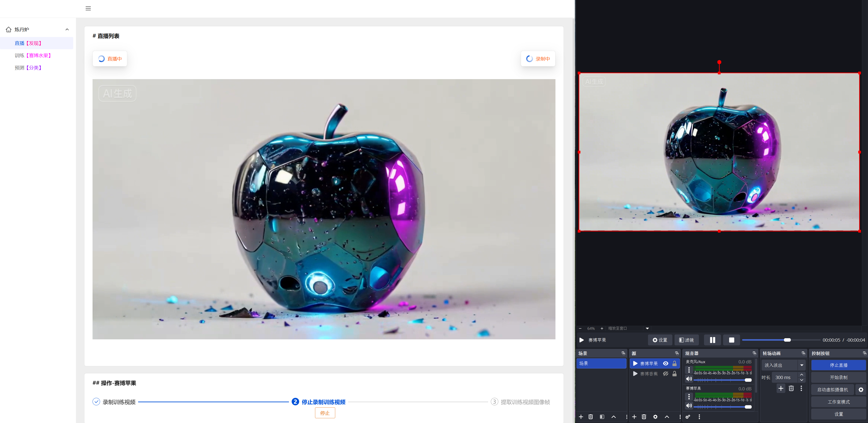Unlock the 赛博苹果 source lock icon
Viewport: 868px width, 423px height.
[674, 363]
